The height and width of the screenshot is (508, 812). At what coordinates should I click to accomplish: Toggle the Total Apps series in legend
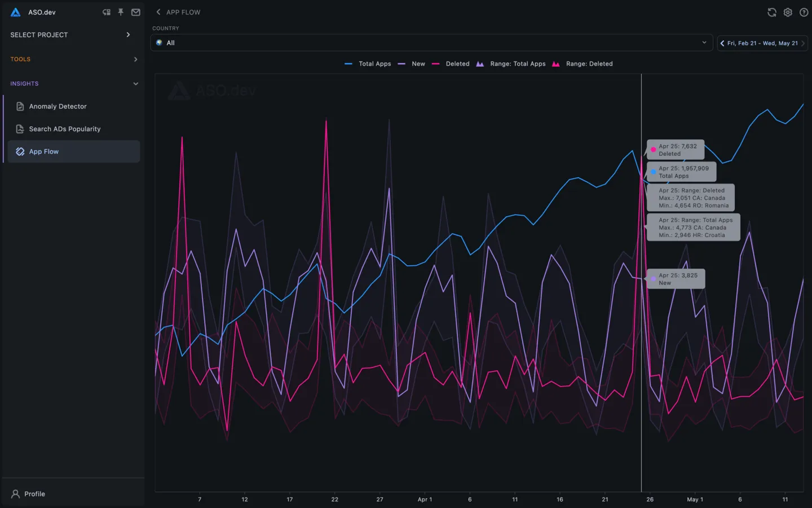(368, 64)
